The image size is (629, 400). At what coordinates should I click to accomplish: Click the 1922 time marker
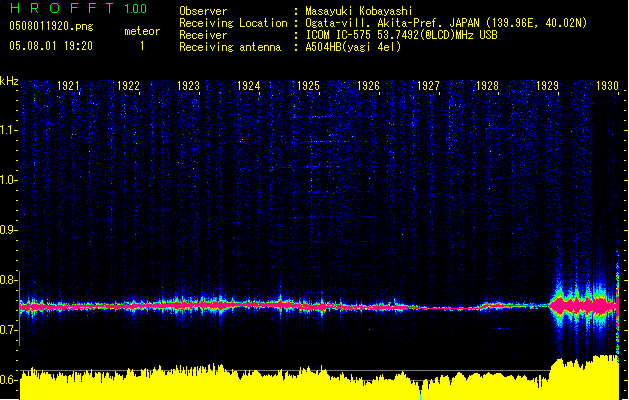[128, 86]
